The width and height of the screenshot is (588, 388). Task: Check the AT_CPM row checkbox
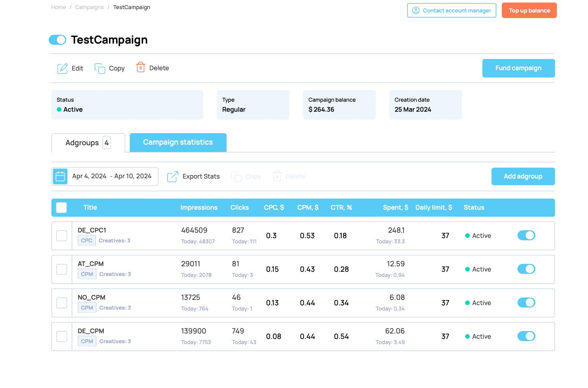(x=62, y=269)
